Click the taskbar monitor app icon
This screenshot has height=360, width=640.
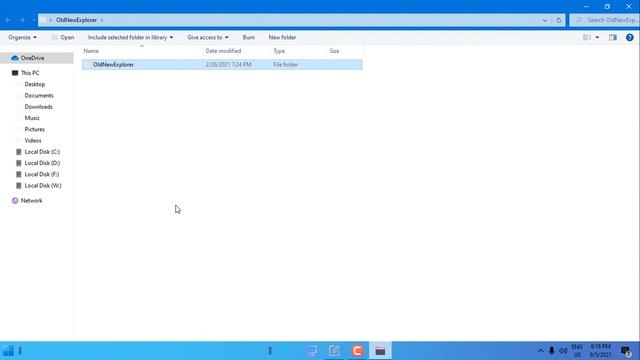pos(312,351)
